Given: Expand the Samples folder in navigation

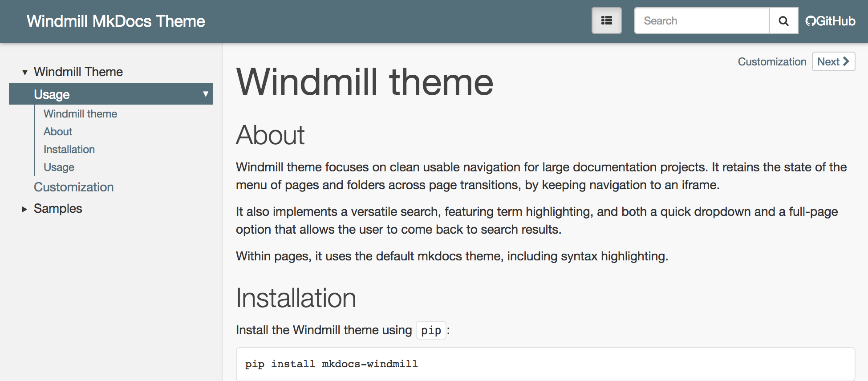Looking at the screenshot, I should pos(25,209).
